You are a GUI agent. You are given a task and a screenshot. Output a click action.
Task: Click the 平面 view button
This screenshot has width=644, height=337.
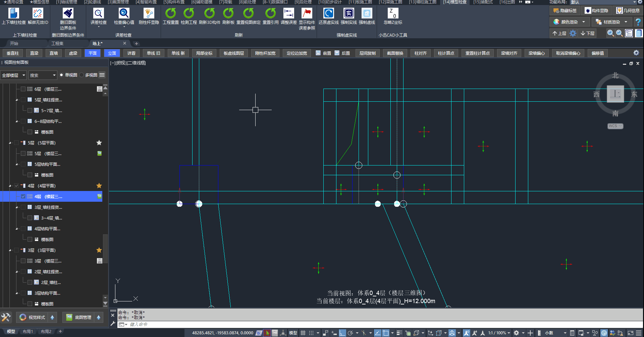pyautogui.click(x=93, y=53)
